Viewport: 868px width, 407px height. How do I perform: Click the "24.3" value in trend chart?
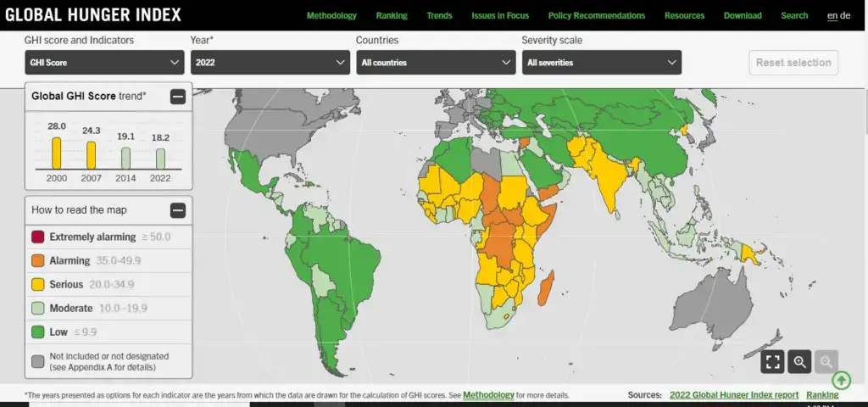[92, 131]
